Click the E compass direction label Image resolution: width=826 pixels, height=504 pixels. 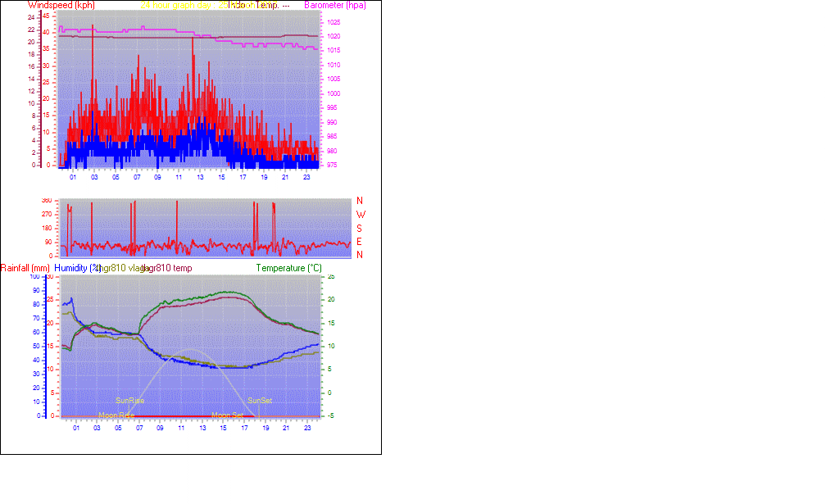pos(360,242)
